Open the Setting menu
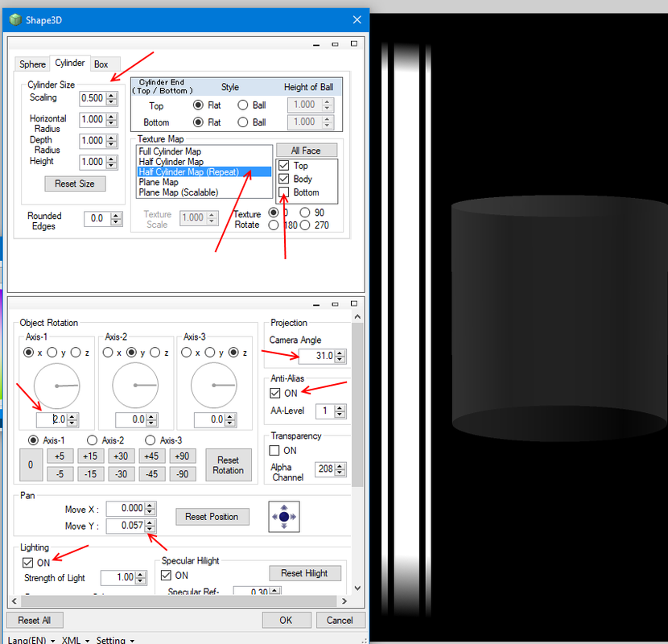The height and width of the screenshot is (644, 668). click(115, 640)
